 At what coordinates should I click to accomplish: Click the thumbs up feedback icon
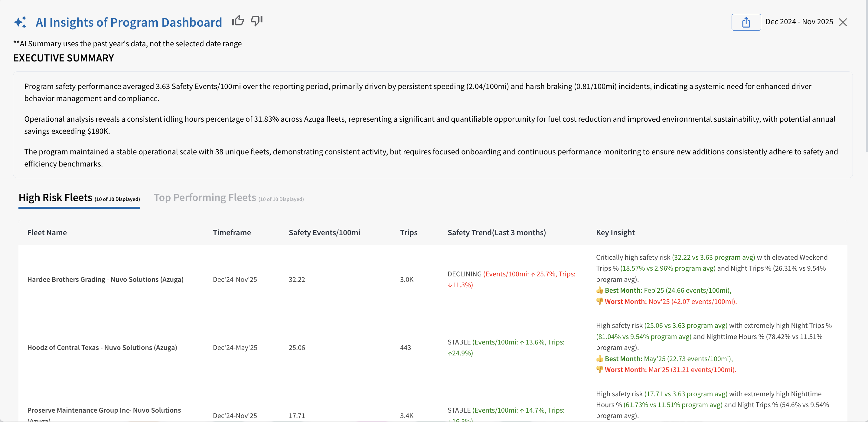click(x=237, y=21)
